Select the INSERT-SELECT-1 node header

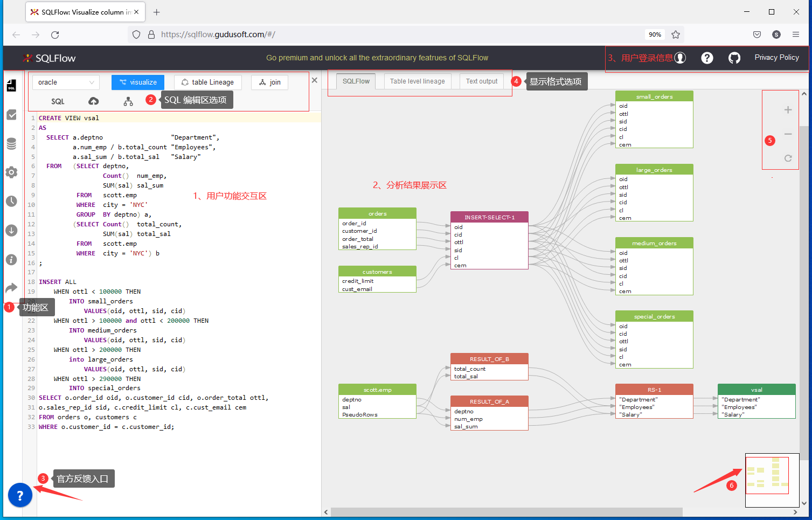(x=489, y=217)
